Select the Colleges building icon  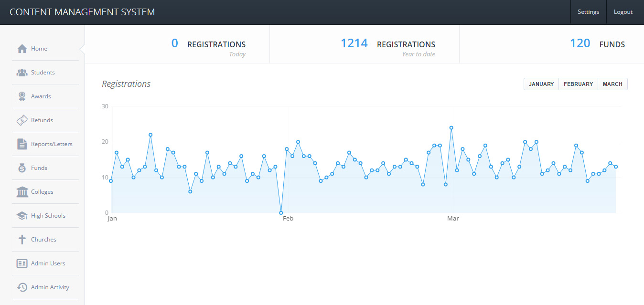click(x=22, y=192)
